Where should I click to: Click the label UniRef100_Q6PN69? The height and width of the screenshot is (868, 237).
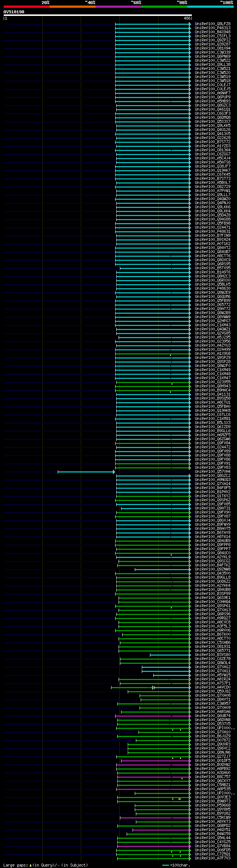pos(213,57)
